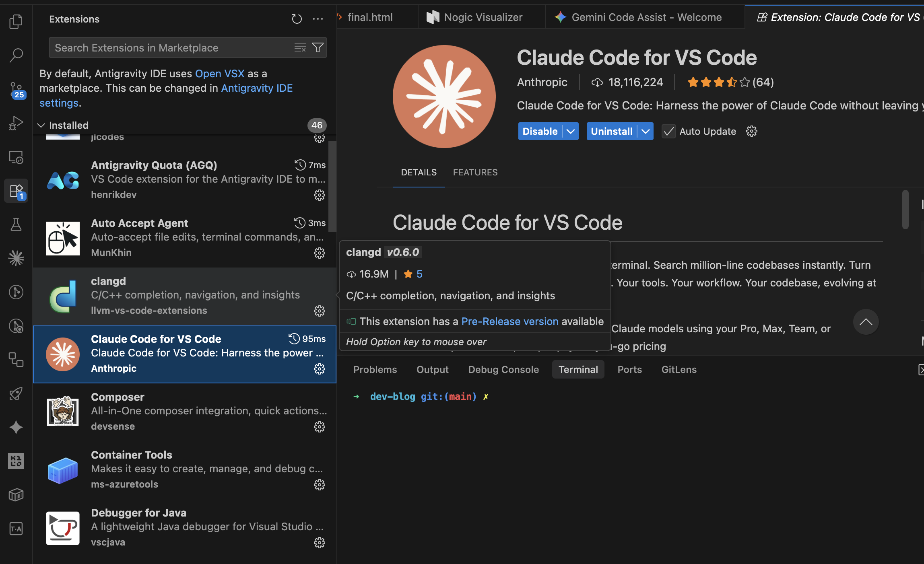
Task: Open settings gear beside Auto Update
Action: click(751, 132)
